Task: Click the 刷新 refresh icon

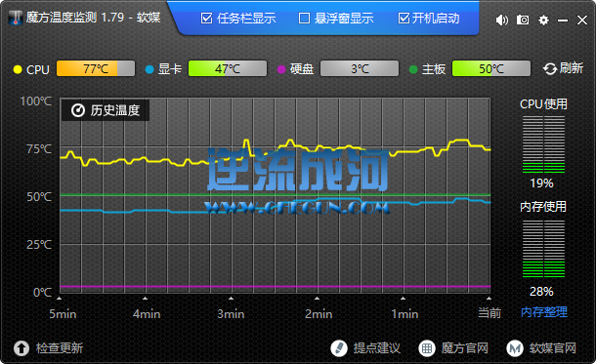Action: pyautogui.click(x=550, y=68)
